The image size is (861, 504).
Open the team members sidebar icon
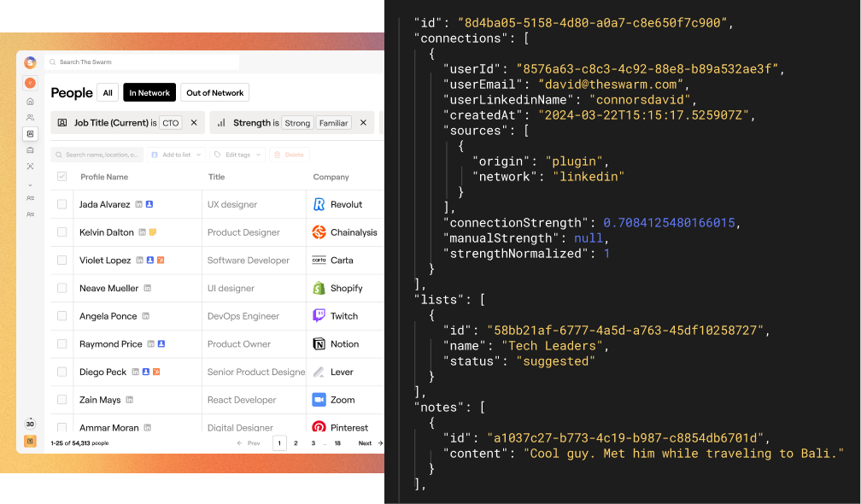click(30, 118)
